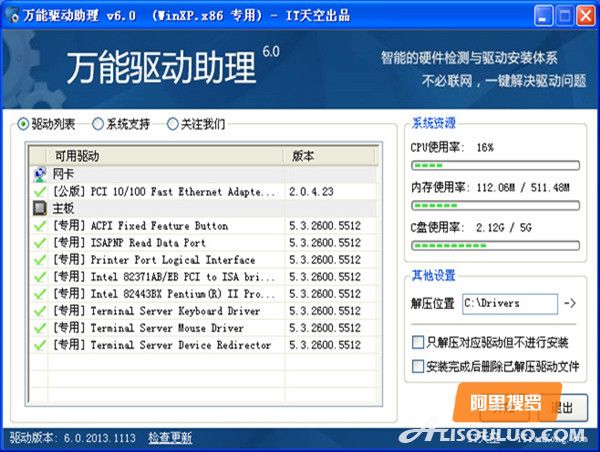
Task: Select the Terminal Server Keyboard Driver row
Action: 204,311
